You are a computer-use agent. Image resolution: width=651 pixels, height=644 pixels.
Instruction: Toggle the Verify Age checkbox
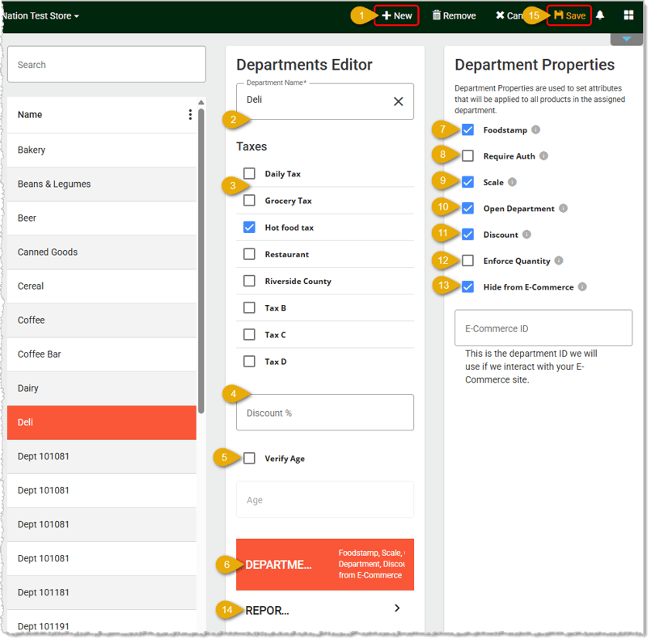249,458
